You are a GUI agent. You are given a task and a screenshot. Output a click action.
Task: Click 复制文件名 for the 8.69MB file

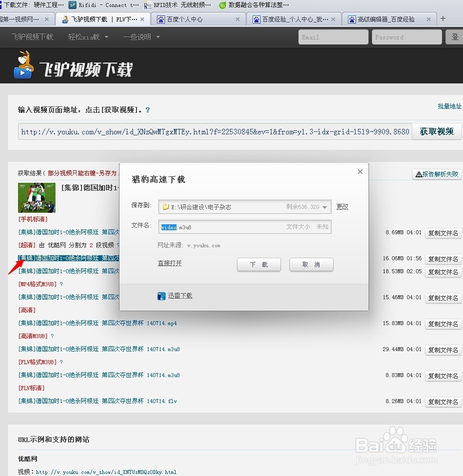pyautogui.click(x=443, y=233)
